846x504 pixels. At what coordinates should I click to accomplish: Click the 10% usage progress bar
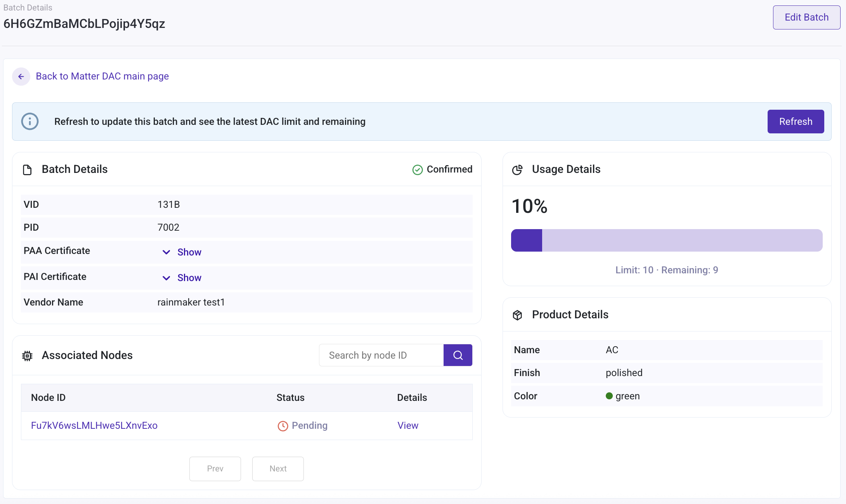(x=667, y=240)
